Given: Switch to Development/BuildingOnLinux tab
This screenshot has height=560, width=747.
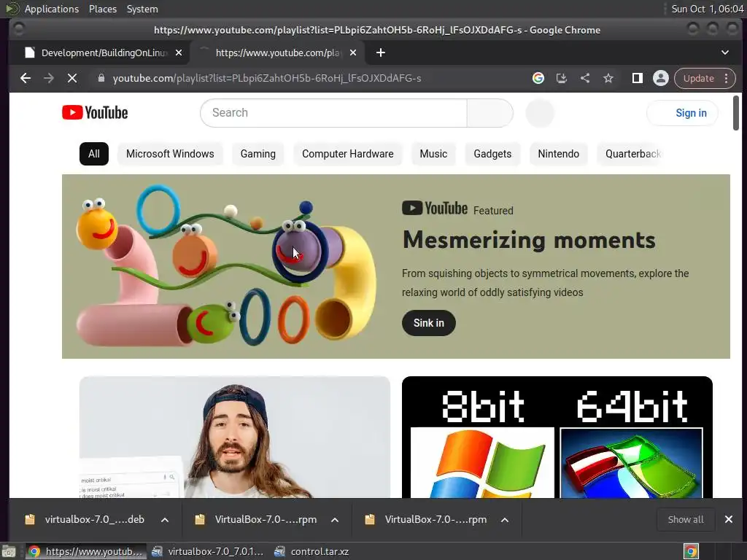Looking at the screenshot, I should pyautogui.click(x=99, y=52).
